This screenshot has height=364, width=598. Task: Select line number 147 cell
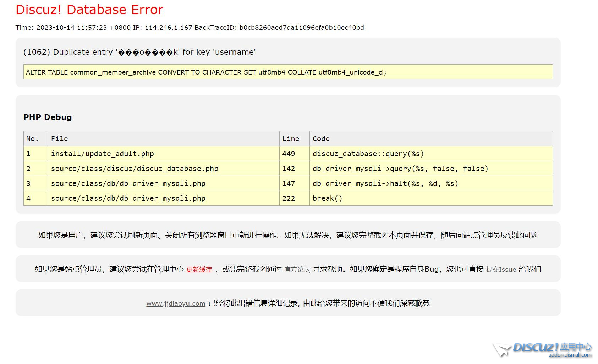pos(294,183)
